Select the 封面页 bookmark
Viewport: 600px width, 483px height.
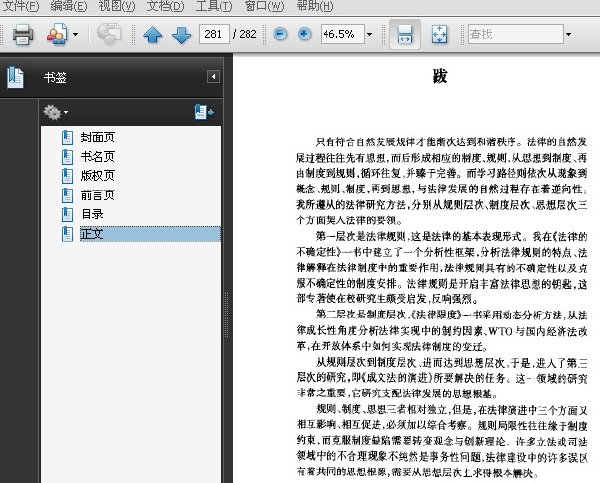98,137
